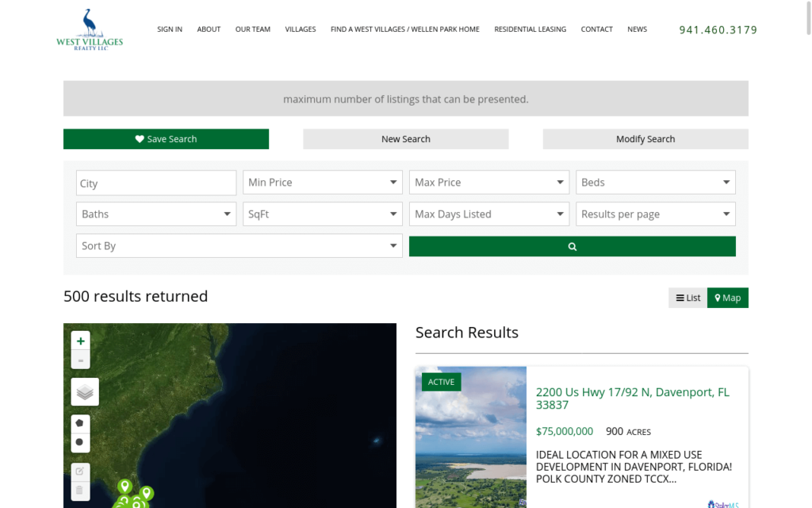This screenshot has width=812, height=508.
Task: Open the Results per page dropdown
Action: [656, 214]
